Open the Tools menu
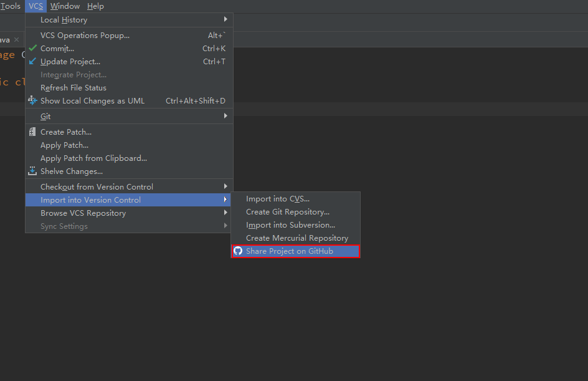 click(11, 6)
